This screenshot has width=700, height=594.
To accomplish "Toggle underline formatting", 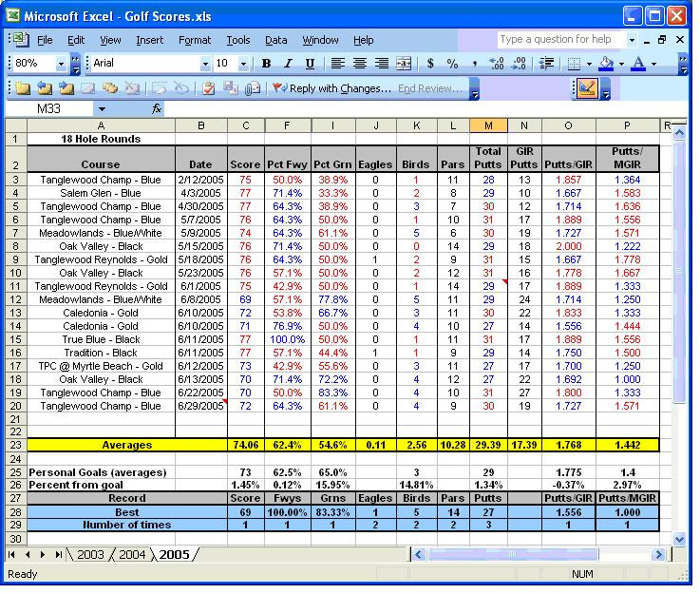I will [310, 64].
